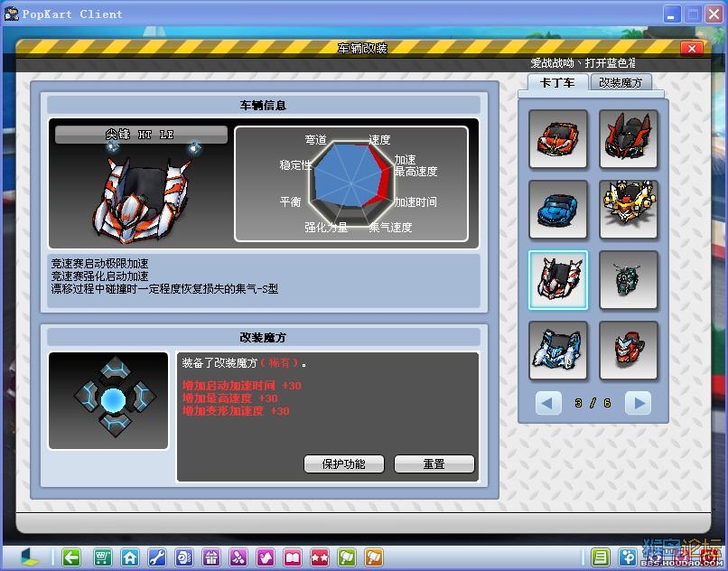Click the 3 / 6 page indicator
The image size is (728, 571).
click(x=593, y=403)
